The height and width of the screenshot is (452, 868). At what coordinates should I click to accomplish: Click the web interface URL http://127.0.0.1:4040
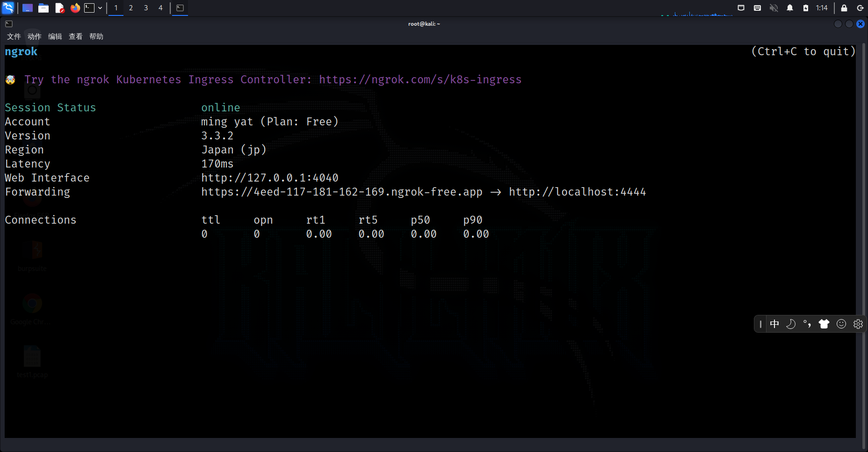pos(270,178)
